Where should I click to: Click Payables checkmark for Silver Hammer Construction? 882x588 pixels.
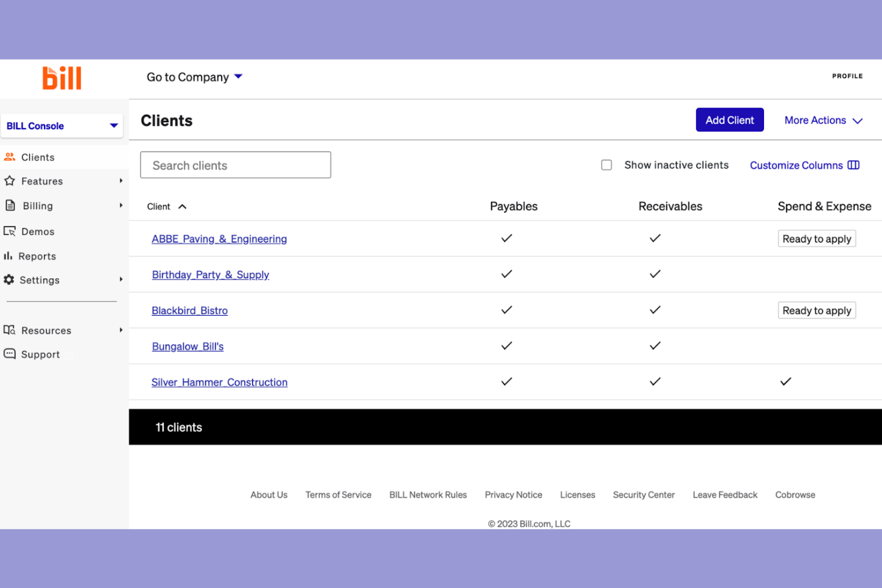point(507,381)
